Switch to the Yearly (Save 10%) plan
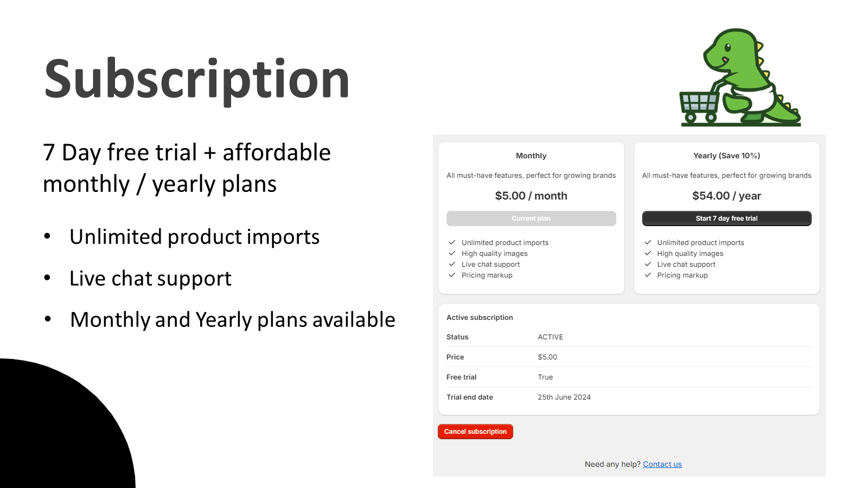The width and height of the screenshot is (868, 488). [x=726, y=156]
